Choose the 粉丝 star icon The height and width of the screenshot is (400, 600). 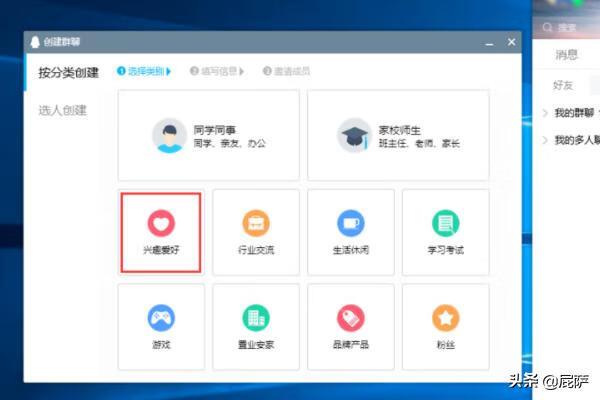(x=446, y=318)
